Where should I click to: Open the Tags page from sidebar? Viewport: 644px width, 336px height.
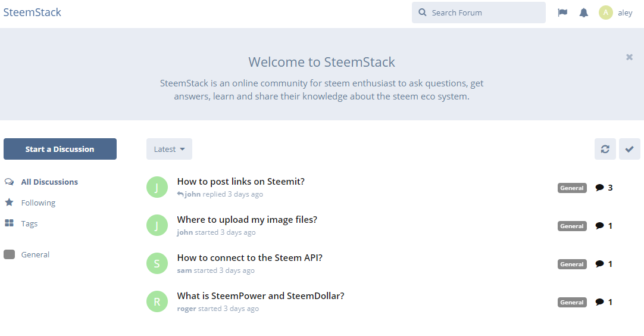pyautogui.click(x=29, y=223)
